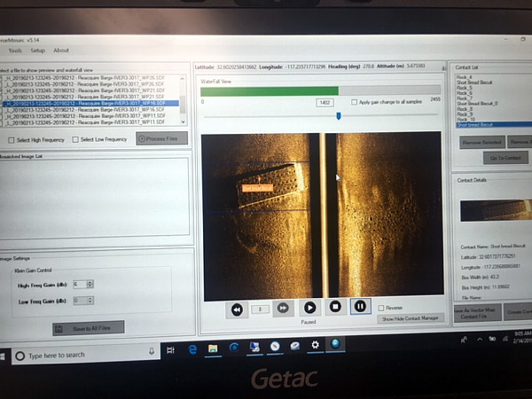Decrease High Freq Gain with down arrow
The image size is (532, 399).
point(90,286)
